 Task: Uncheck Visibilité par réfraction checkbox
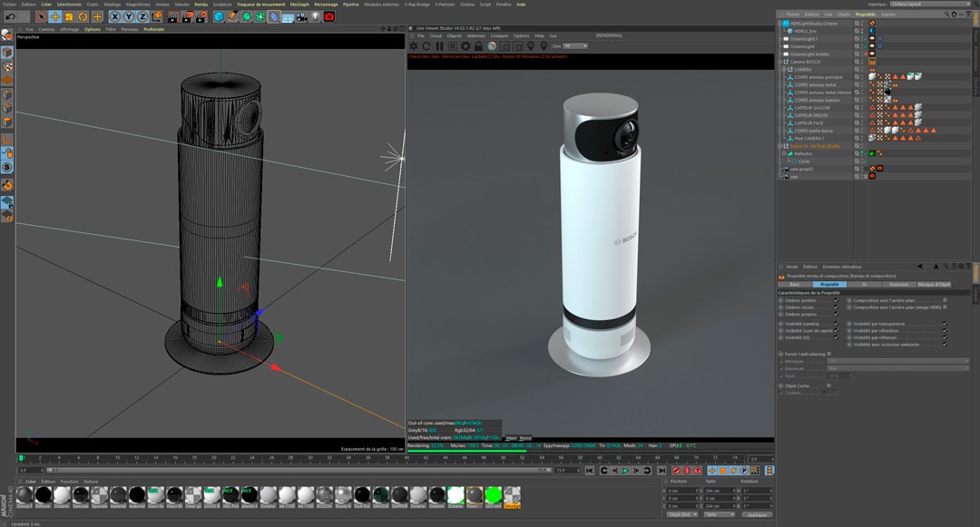pyautogui.click(x=945, y=331)
